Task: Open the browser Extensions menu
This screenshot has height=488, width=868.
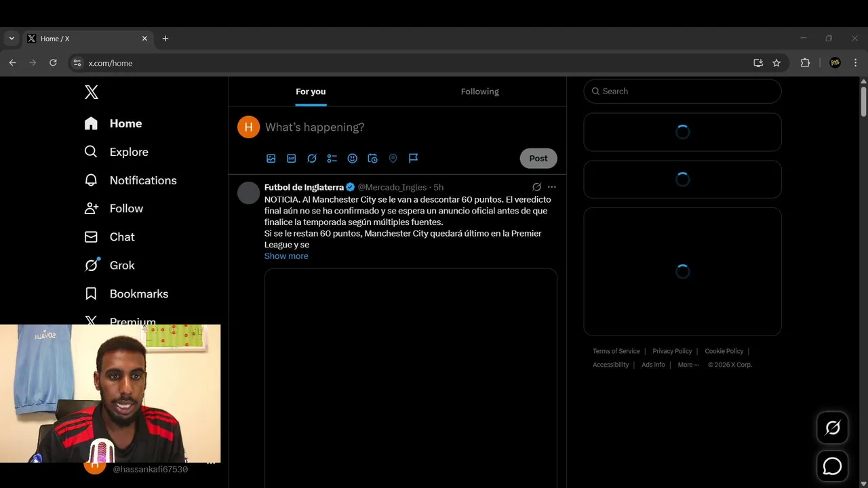Action: tap(805, 63)
